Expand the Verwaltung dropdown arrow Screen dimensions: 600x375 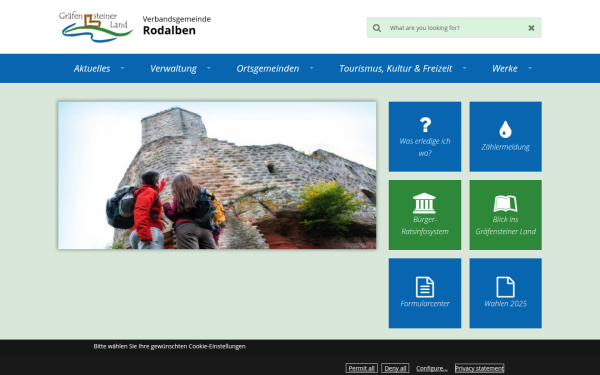click(209, 68)
